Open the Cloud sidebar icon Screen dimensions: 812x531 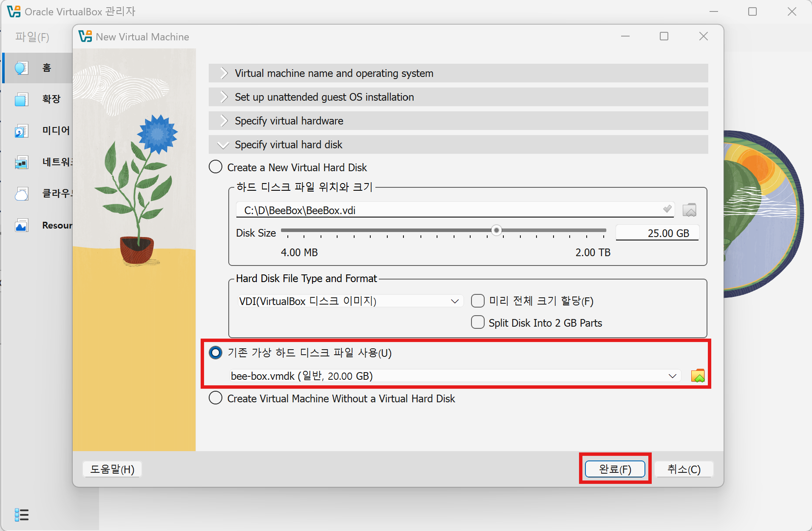21,194
